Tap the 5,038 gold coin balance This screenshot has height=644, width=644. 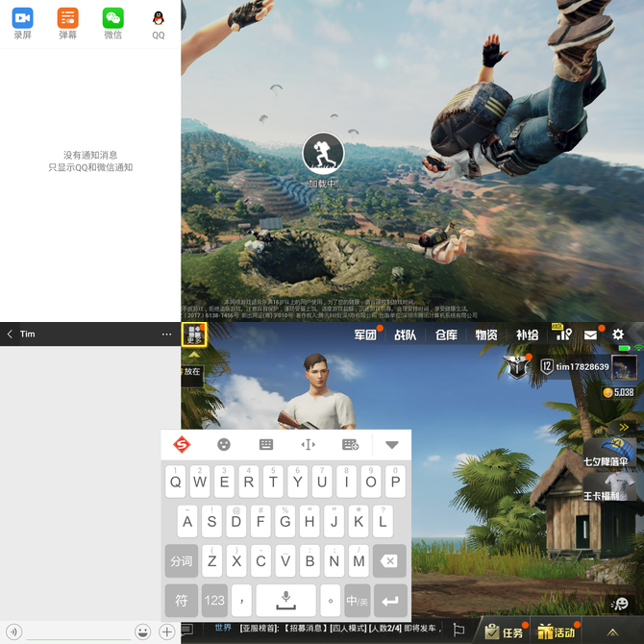[x=618, y=392]
